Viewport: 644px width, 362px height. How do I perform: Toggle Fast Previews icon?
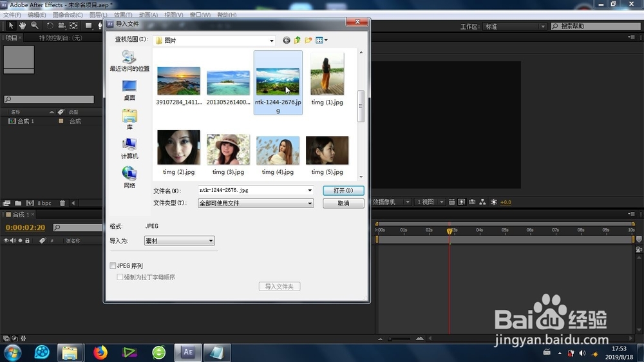(x=462, y=202)
